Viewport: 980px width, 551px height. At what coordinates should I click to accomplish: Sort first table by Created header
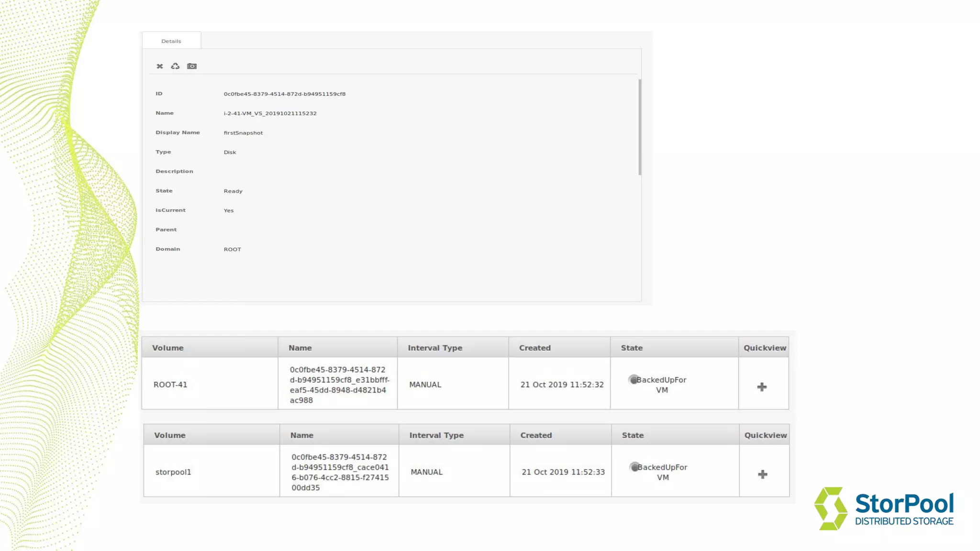coord(535,348)
